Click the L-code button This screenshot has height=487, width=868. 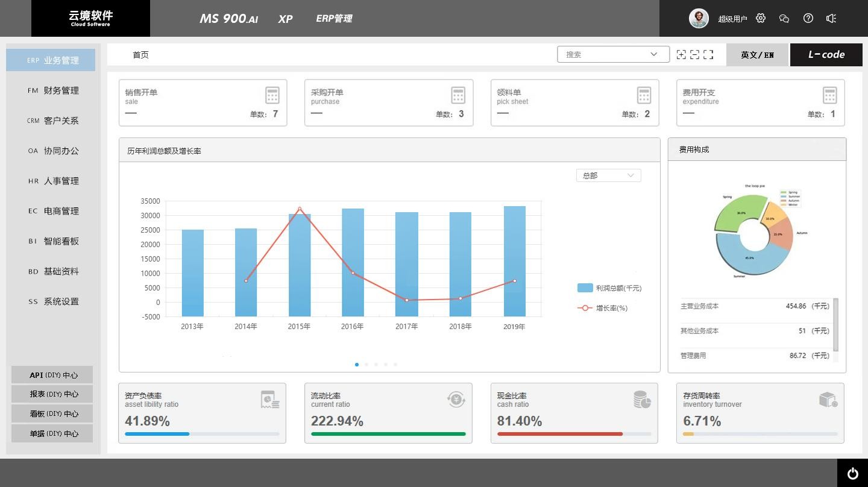[x=826, y=55]
